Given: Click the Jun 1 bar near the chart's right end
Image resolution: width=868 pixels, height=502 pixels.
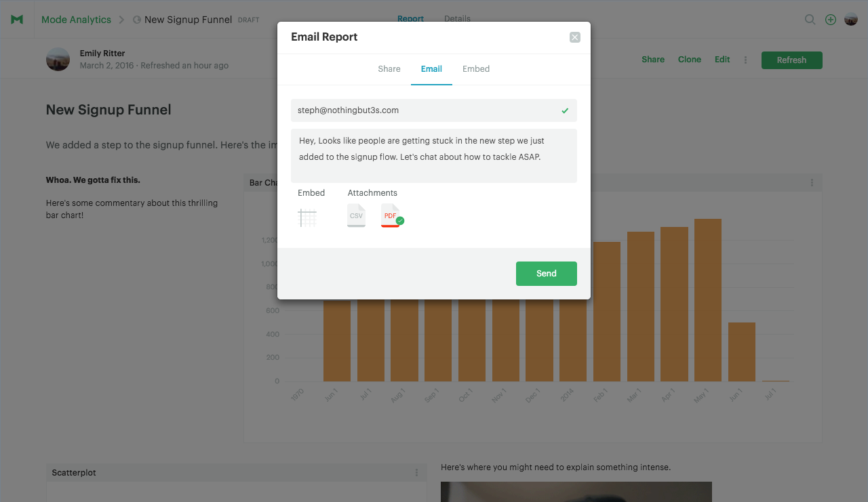Looking at the screenshot, I should pos(742,352).
